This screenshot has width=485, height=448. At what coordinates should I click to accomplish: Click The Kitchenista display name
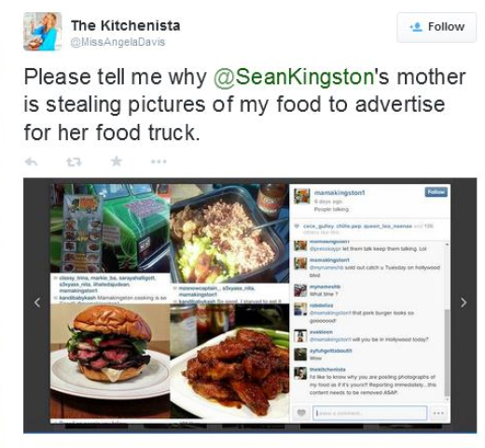(x=126, y=25)
